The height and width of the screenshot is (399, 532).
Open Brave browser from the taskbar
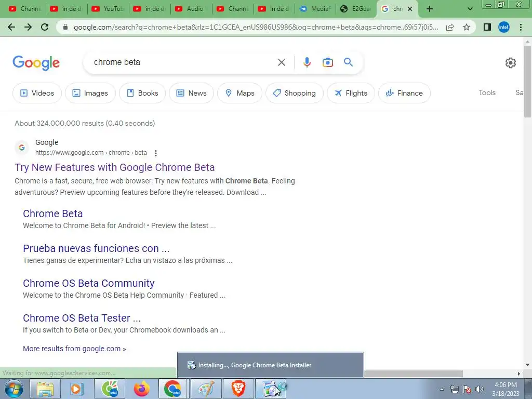238,389
